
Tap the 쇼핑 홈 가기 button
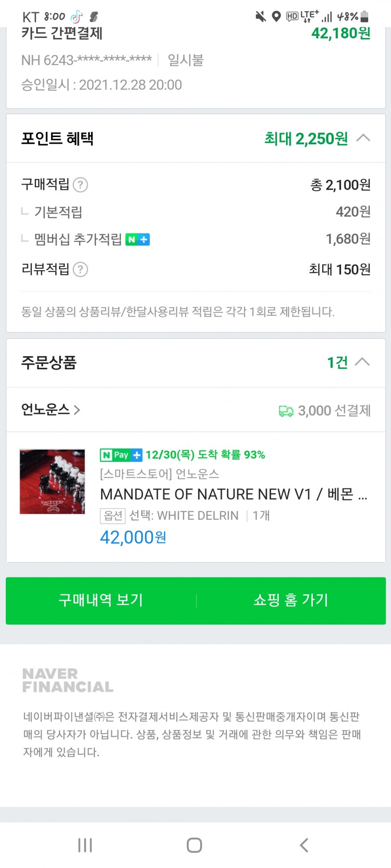coord(291,601)
